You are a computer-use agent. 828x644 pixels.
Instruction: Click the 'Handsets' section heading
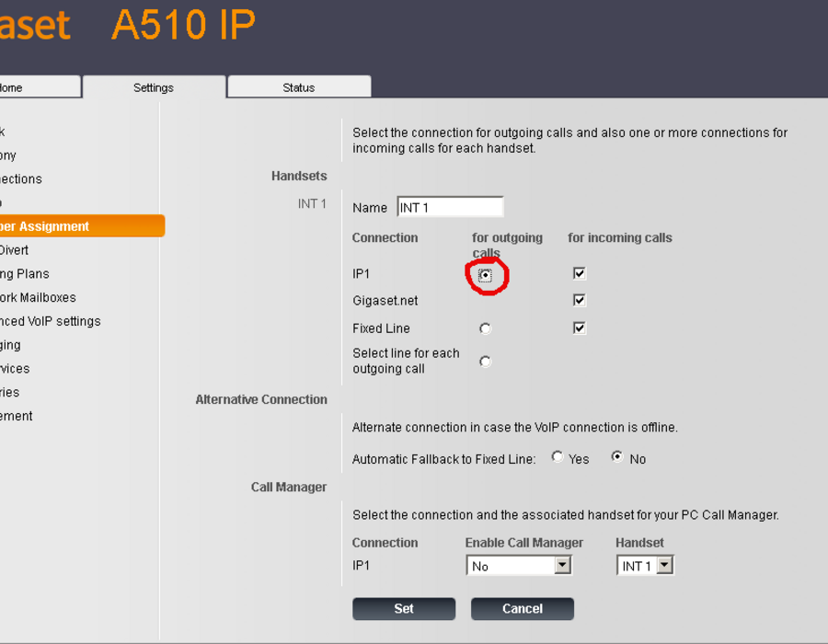tap(299, 176)
